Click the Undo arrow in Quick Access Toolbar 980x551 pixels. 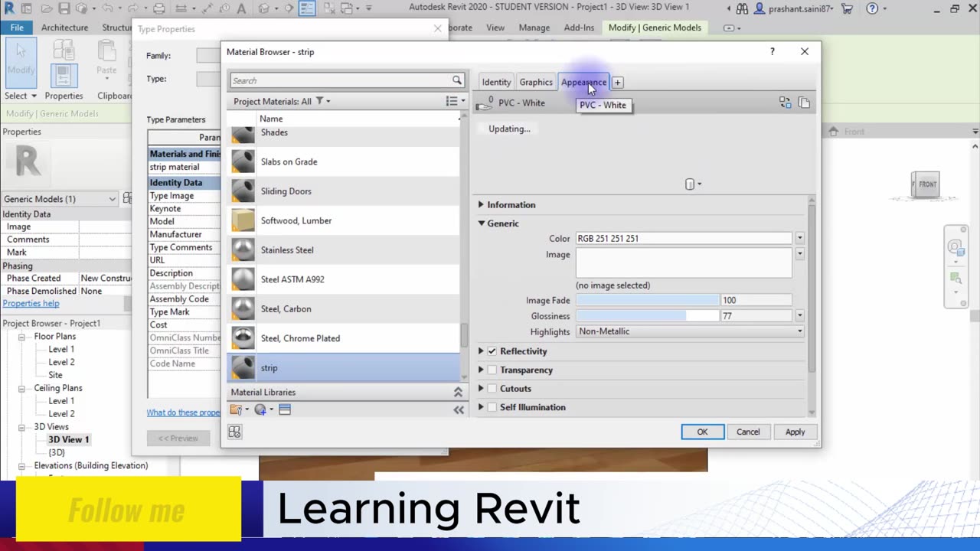pos(106,8)
